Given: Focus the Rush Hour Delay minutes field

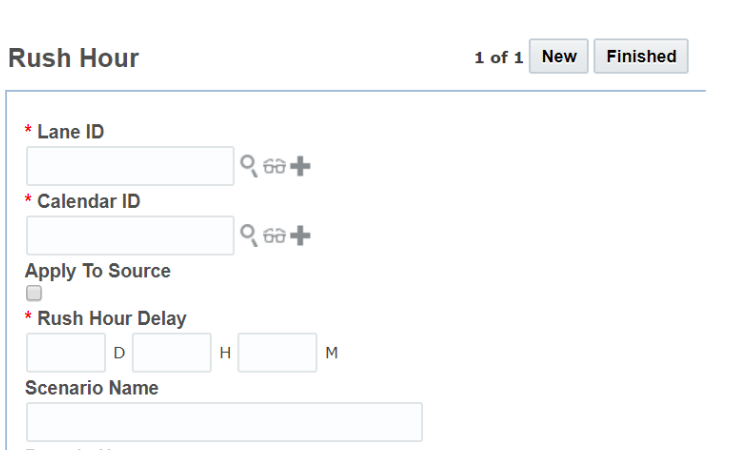Looking at the screenshot, I should point(277,353).
